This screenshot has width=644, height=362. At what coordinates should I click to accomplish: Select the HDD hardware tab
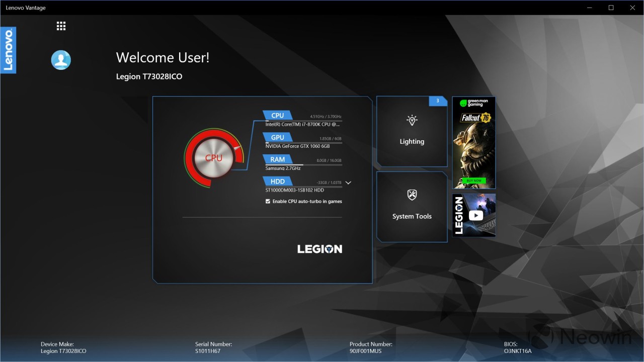(x=277, y=182)
